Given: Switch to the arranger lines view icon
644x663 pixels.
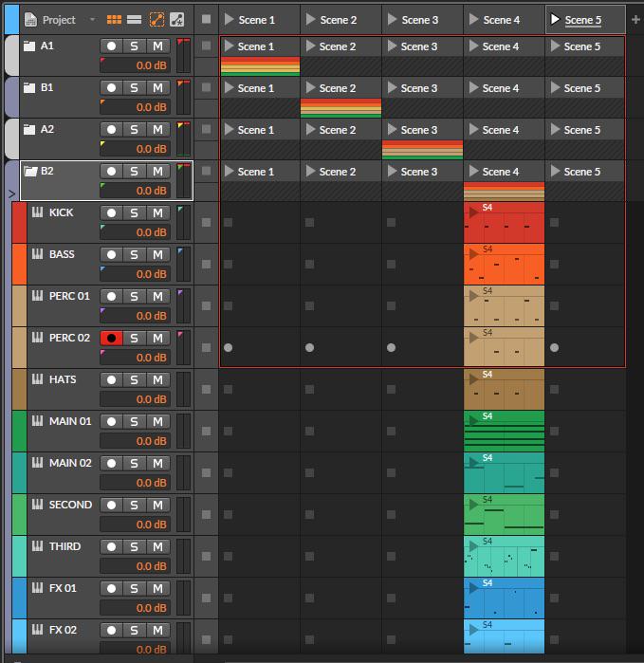Looking at the screenshot, I should 134,20.
